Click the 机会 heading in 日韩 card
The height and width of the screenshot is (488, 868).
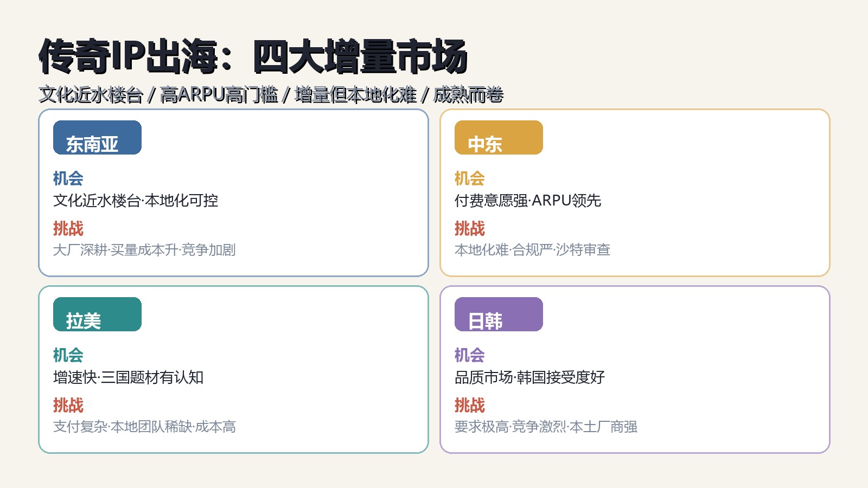(x=470, y=355)
